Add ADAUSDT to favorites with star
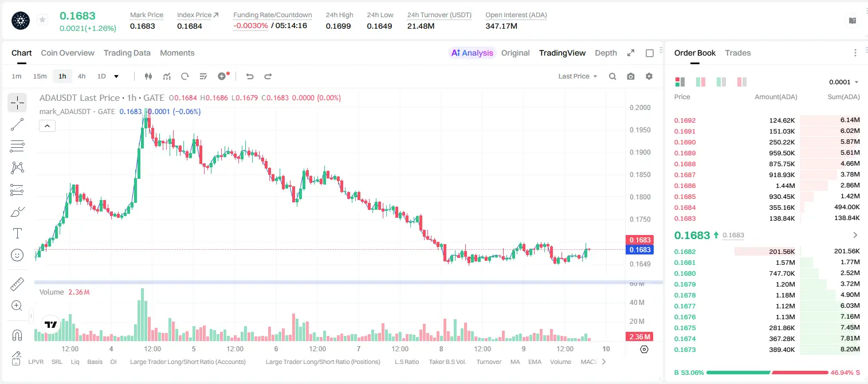The width and height of the screenshot is (868, 384). click(42, 20)
